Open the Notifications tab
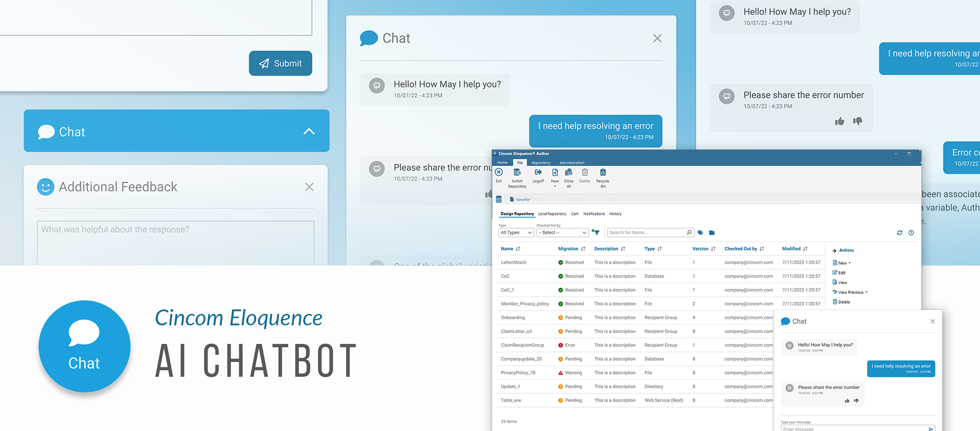 tap(594, 214)
